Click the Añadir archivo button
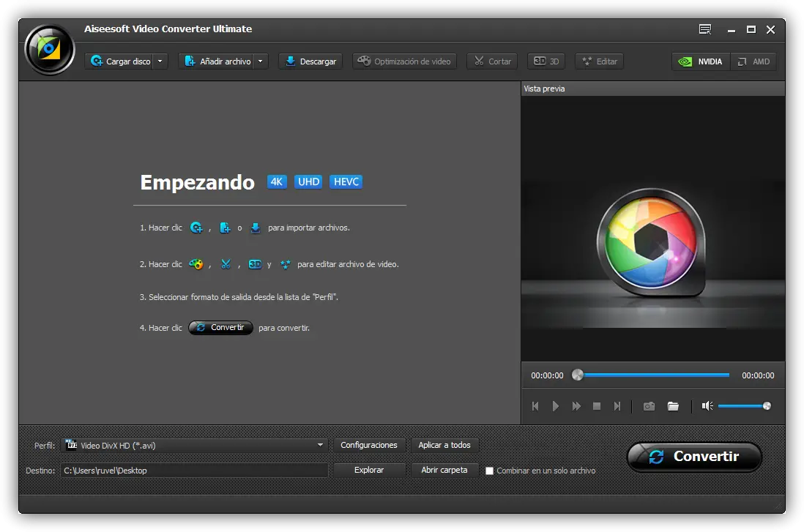 [x=217, y=61]
